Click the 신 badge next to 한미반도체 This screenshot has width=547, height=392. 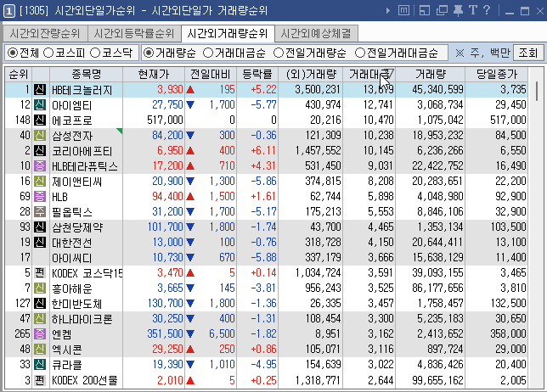point(40,304)
